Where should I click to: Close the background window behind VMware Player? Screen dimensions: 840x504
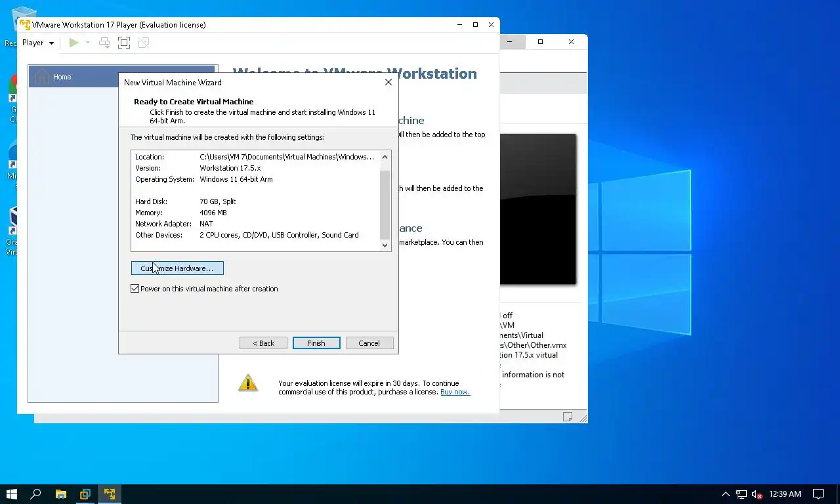[571, 41]
